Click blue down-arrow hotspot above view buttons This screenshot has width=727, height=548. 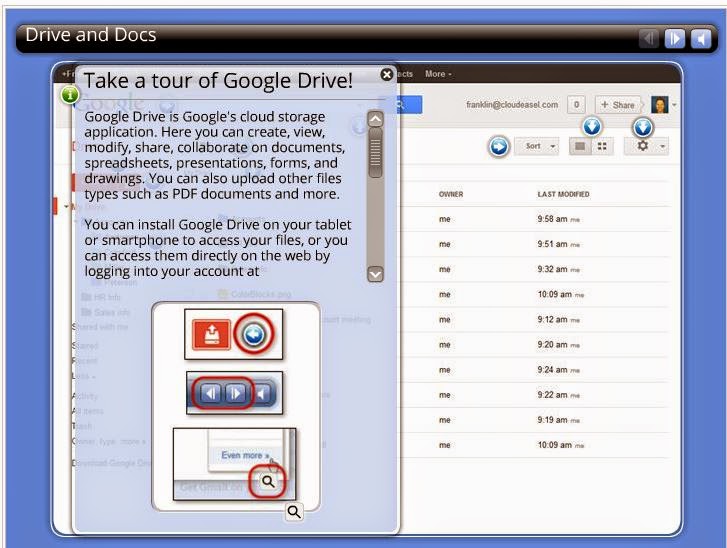(592, 126)
